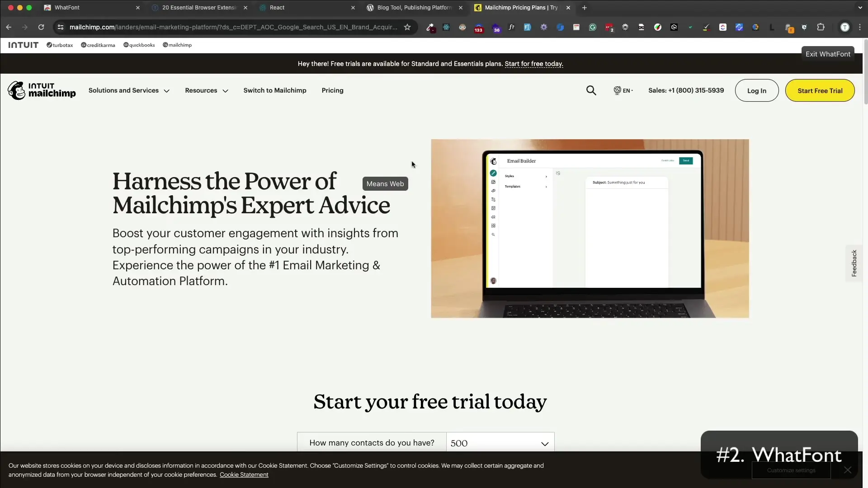Switch to the WhatFont tab
868x488 pixels.
click(x=92, y=8)
